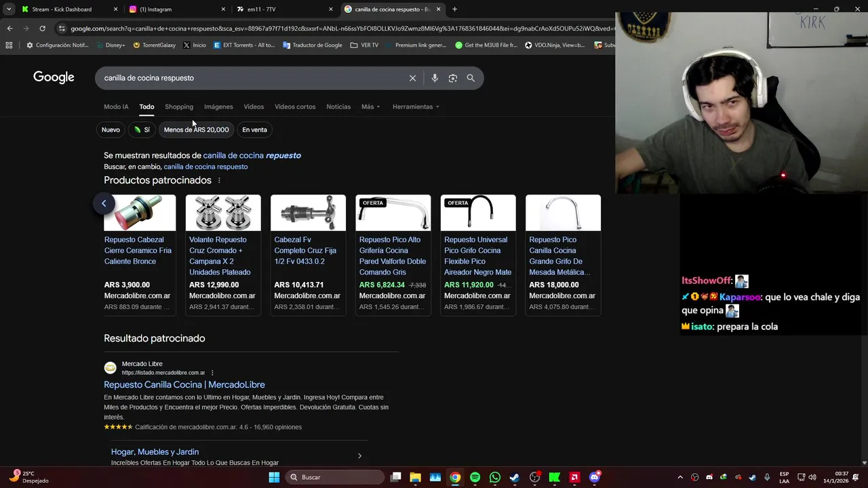Open Task View on the taskbar
The height and width of the screenshot is (488, 868).
pos(396,477)
